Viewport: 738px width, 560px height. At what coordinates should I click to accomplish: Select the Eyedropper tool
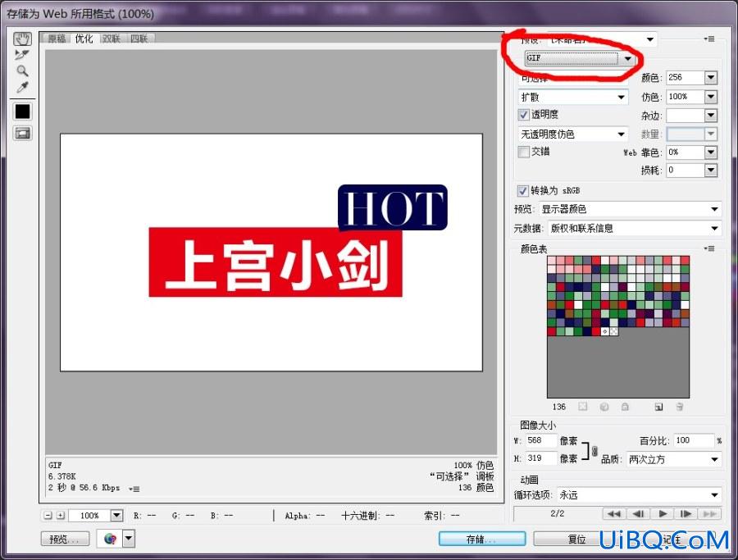[22, 87]
